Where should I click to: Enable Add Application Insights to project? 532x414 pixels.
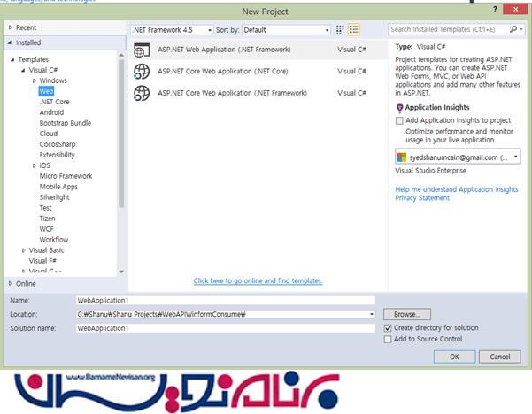coord(399,120)
